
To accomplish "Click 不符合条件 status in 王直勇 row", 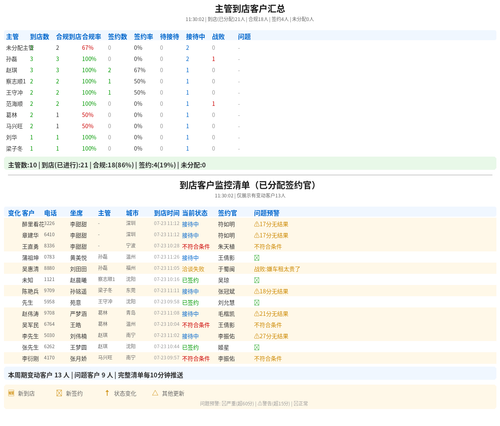I will [196, 247].
